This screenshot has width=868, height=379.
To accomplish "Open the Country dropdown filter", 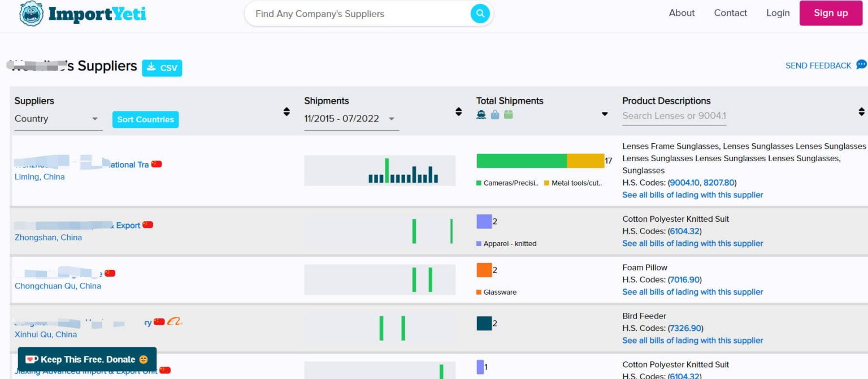I will (58, 119).
